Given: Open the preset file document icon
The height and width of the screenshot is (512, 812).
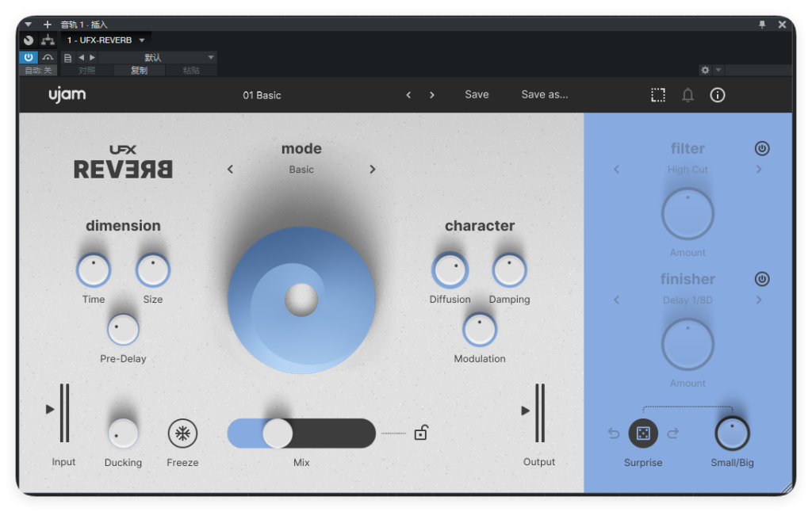Looking at the screenshot, I should [67, 58].
